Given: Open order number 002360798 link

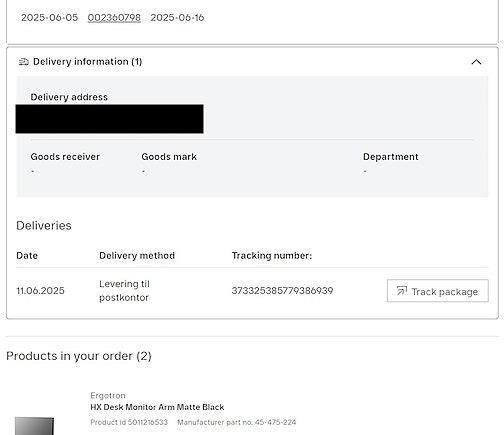Looking at the screenshot, I should (114, 18).
